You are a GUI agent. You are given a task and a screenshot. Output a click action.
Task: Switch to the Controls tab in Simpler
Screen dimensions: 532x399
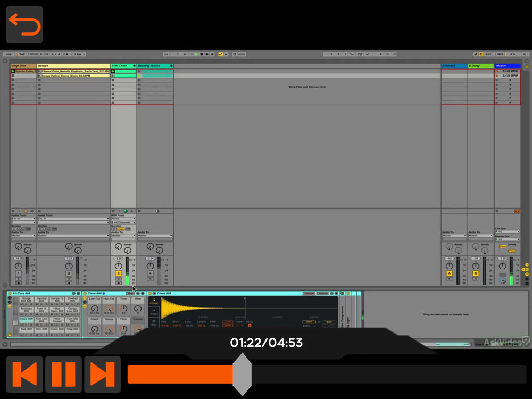(x=322, y=293)
